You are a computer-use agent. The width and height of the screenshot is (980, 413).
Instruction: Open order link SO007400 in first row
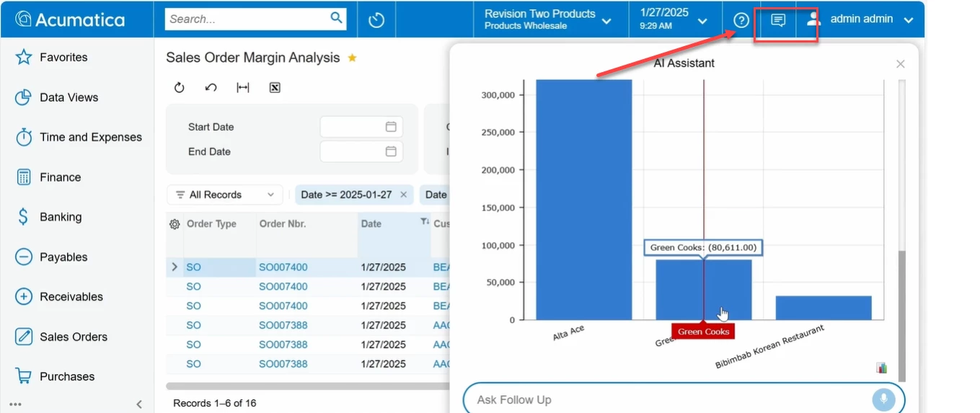[283, 267]
